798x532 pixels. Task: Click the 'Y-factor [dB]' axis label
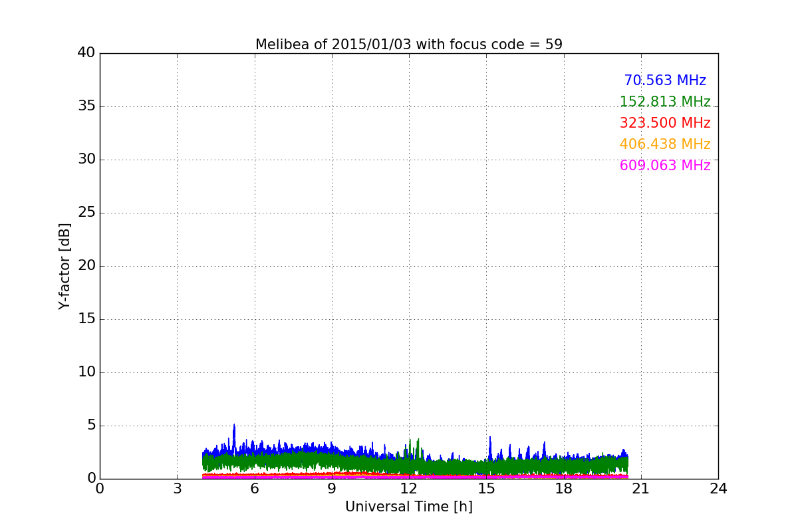click(65, 266)
